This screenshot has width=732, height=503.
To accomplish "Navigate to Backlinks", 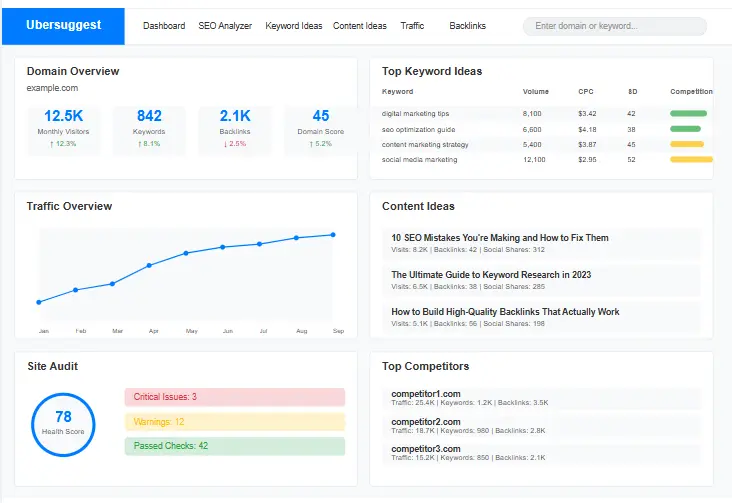I will click(467, 26).
